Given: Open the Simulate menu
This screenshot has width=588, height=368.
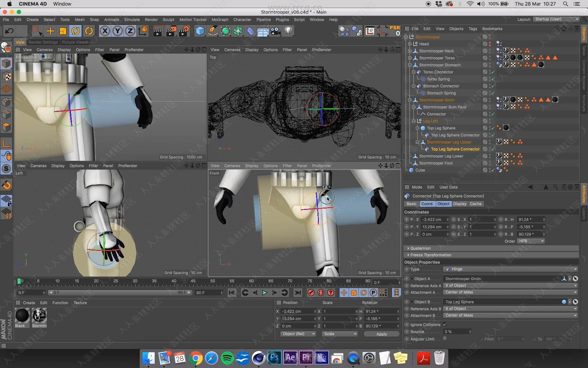Looking at the screenshot, I should 132,19.
